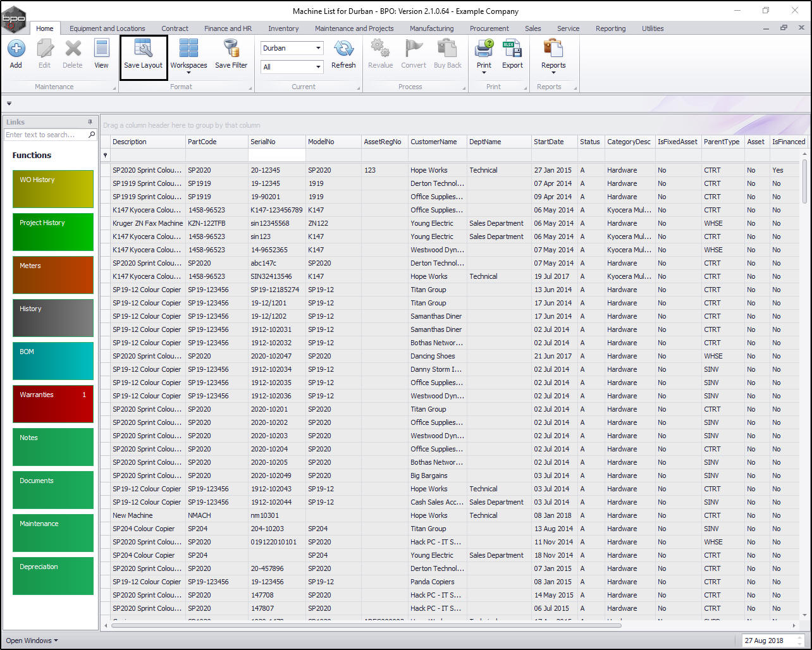Open the View record icon
Viewport: 812px width, 650px height.
(101, 48)
